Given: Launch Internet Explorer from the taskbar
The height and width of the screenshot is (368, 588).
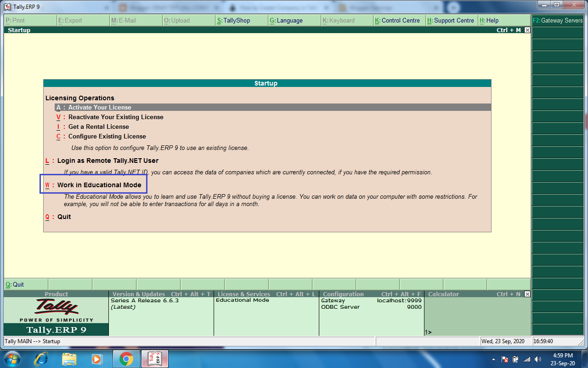Looking at the screenshot, I should [41, 358].
